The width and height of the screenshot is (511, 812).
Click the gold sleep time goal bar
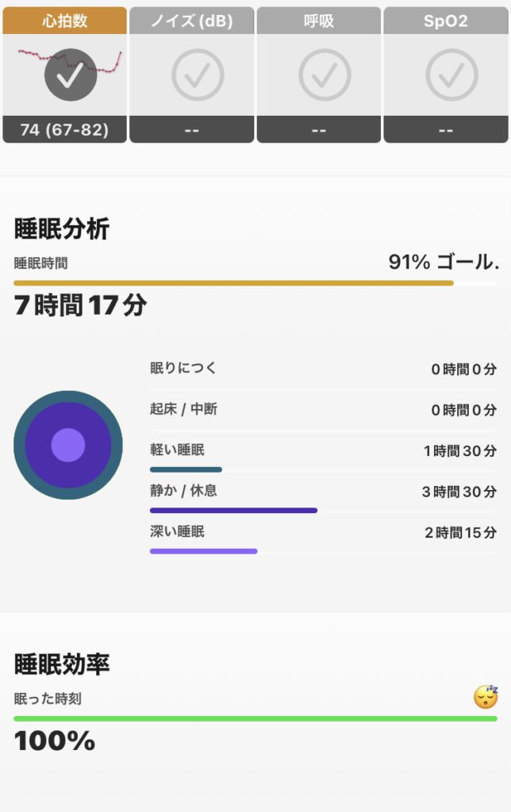[x=234, y=283]
